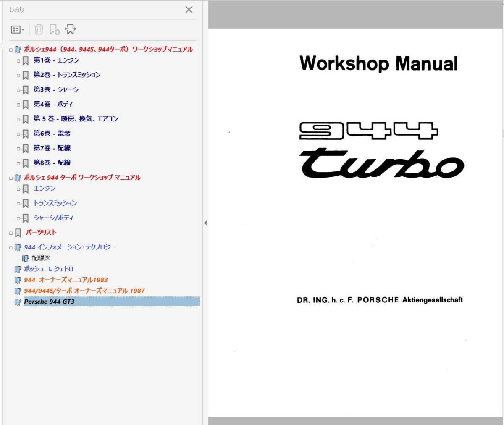The width and height of the screenshot is (504, 425).
Task: Click the add new bookmark icon
Action: pyautogui.click(x=55, y=29)
